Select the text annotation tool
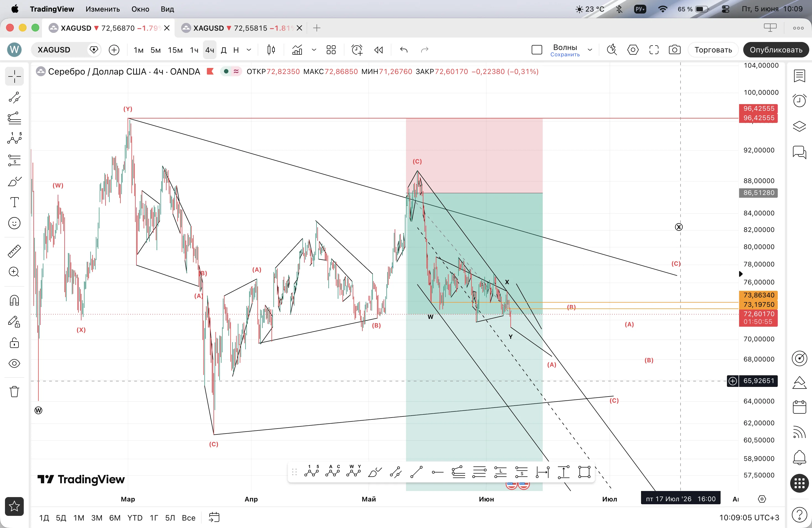Viewport: 812px width, 528px height. click(14, 202)
